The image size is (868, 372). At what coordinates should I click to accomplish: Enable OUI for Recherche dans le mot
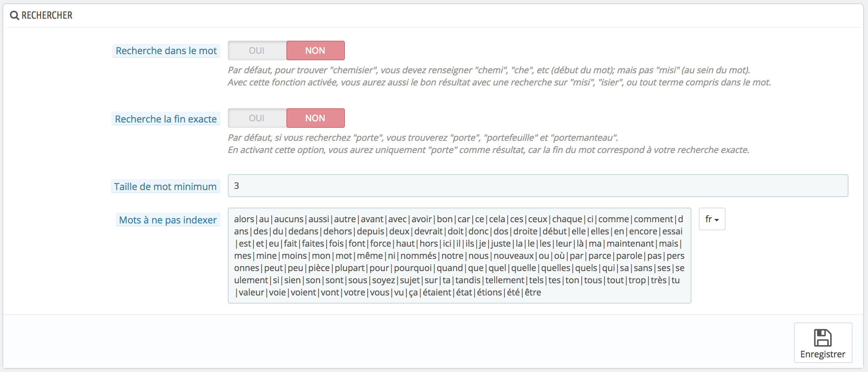257,50
